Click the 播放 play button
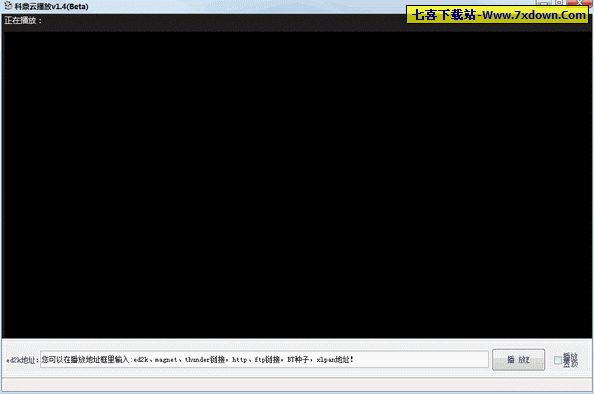This screenshot has height=394, width=594. [518, 360]
